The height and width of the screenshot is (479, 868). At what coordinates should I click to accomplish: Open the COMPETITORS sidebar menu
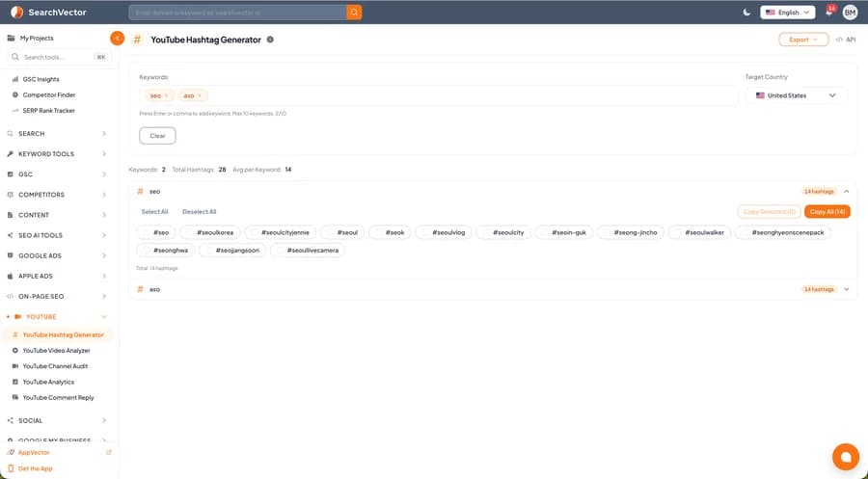click(x=57, y=195)
